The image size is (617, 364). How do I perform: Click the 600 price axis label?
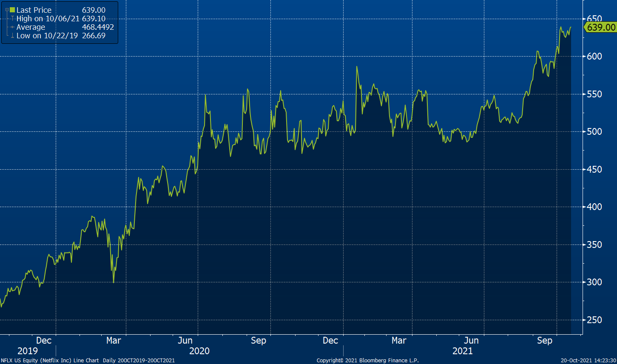(x=594, y=57)
